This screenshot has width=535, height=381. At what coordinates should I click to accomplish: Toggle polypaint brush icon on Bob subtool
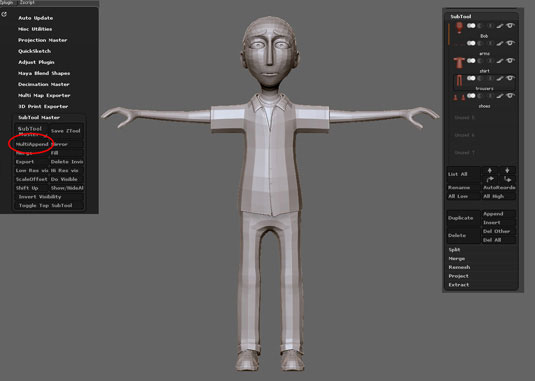[x=500, y=26]
